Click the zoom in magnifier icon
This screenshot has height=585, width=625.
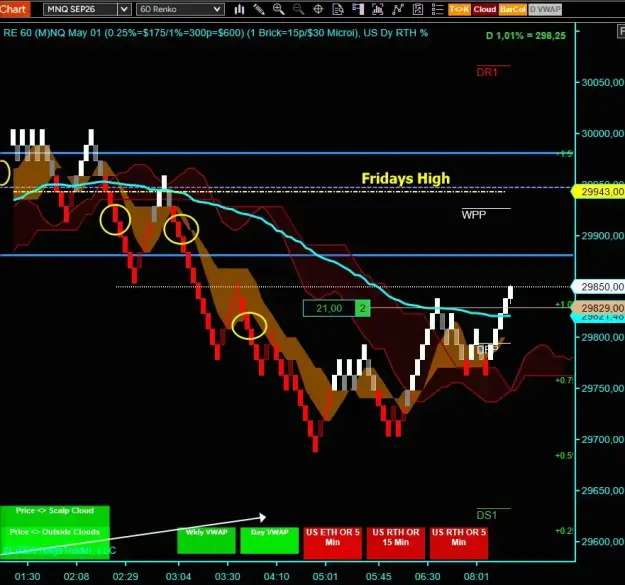(279, 9)
